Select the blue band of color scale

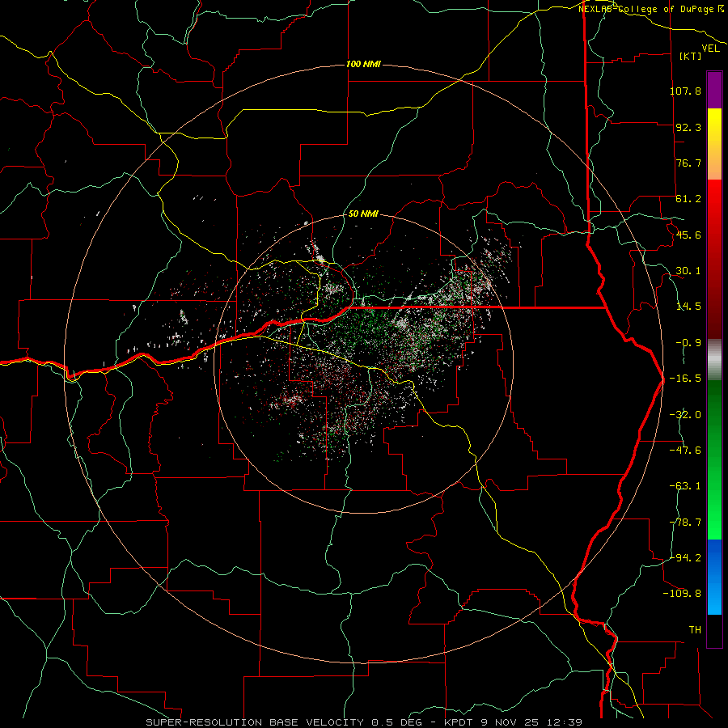coord(714,577)
